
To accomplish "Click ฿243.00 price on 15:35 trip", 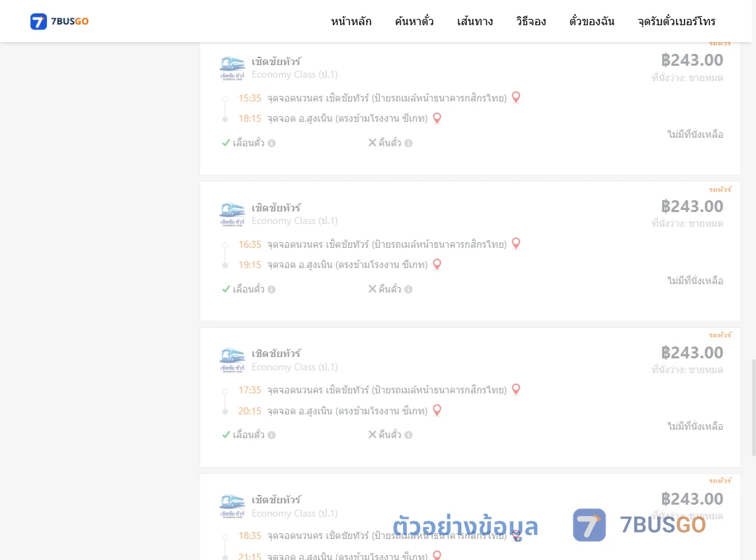I will click(x=692, y=60).
